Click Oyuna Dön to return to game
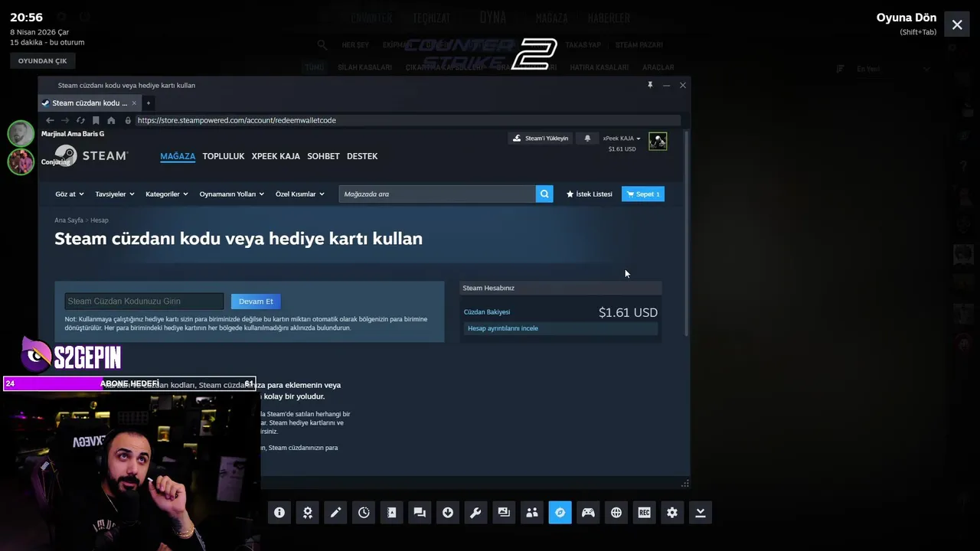 pos(906,18)
